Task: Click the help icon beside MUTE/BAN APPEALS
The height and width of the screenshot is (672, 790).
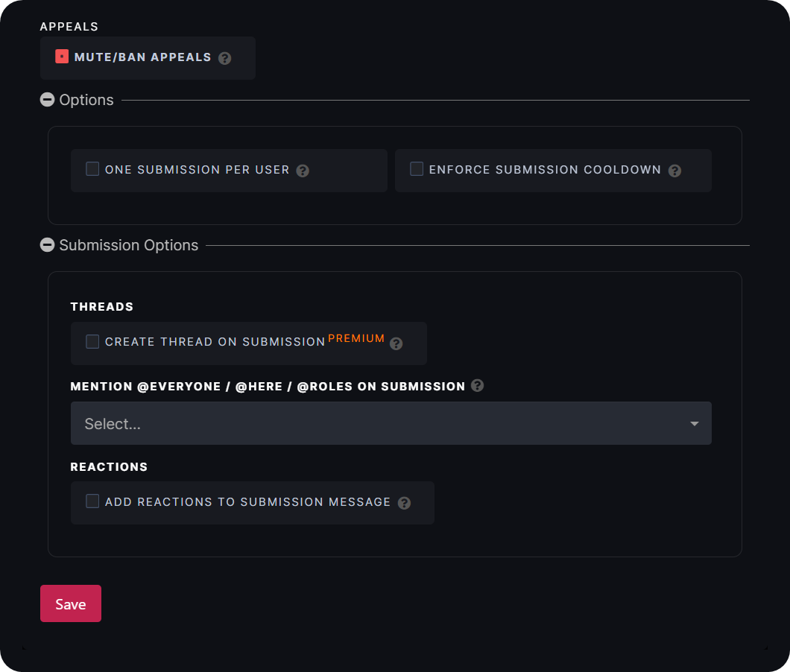Action: point(224,57)
